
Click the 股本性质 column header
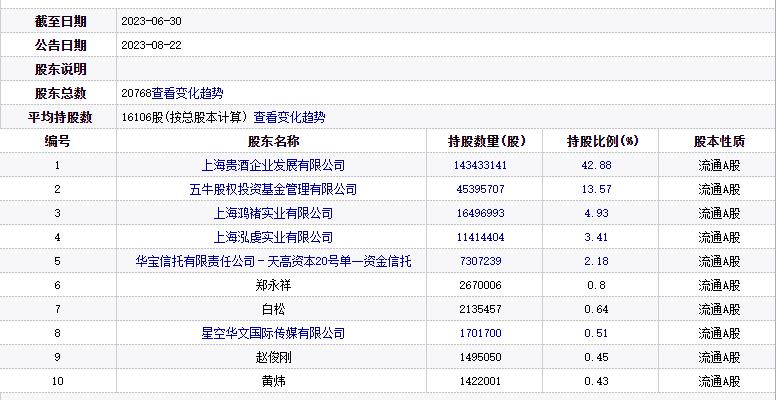point(718,141)
